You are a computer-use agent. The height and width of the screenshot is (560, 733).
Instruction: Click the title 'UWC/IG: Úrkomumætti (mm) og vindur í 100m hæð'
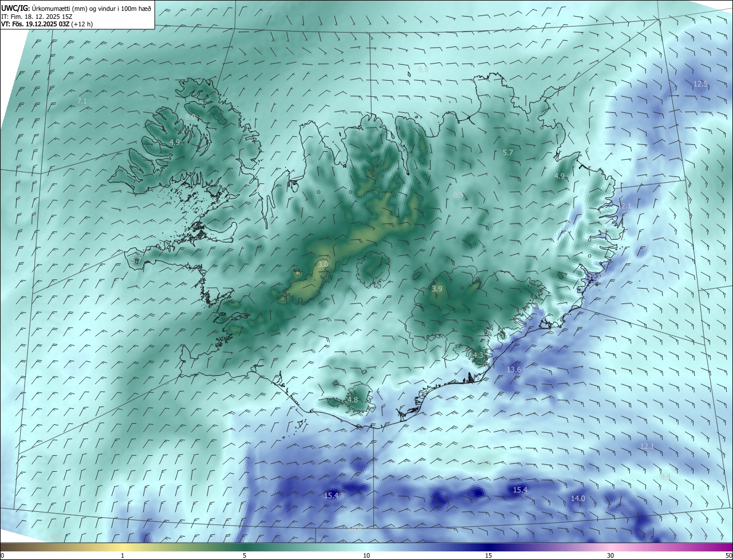click(x=76, y=8)
